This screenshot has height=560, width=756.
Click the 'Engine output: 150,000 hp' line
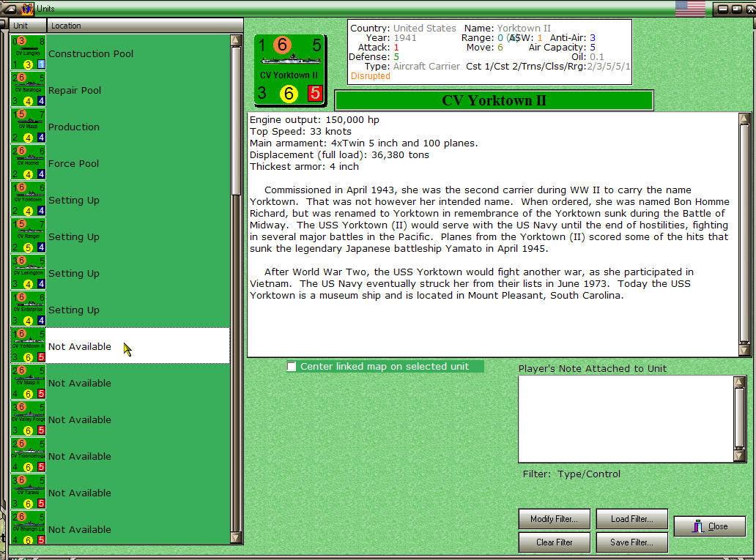314,119
